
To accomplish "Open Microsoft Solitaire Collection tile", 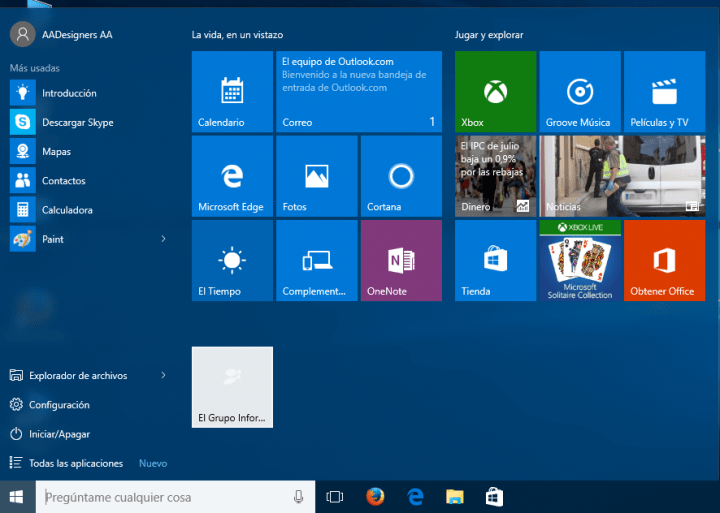I will click(x=580, y=260).
